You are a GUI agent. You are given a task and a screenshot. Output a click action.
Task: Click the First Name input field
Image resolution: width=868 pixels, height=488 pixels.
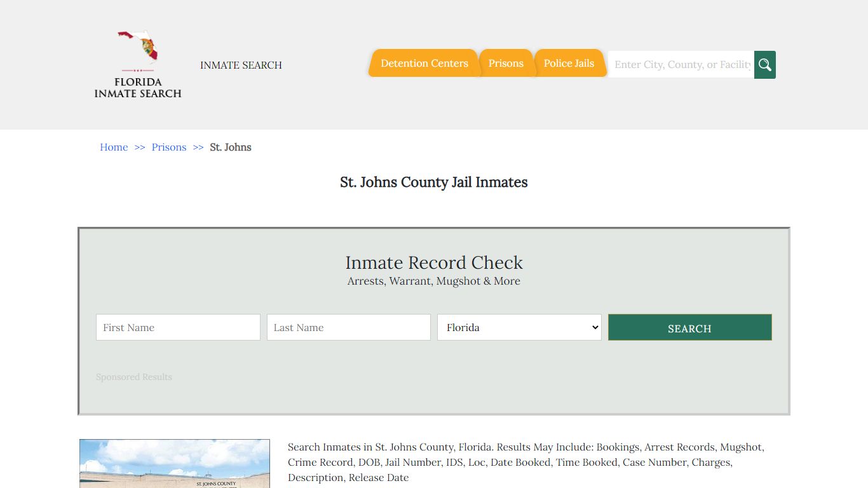[x=178, y=327]
